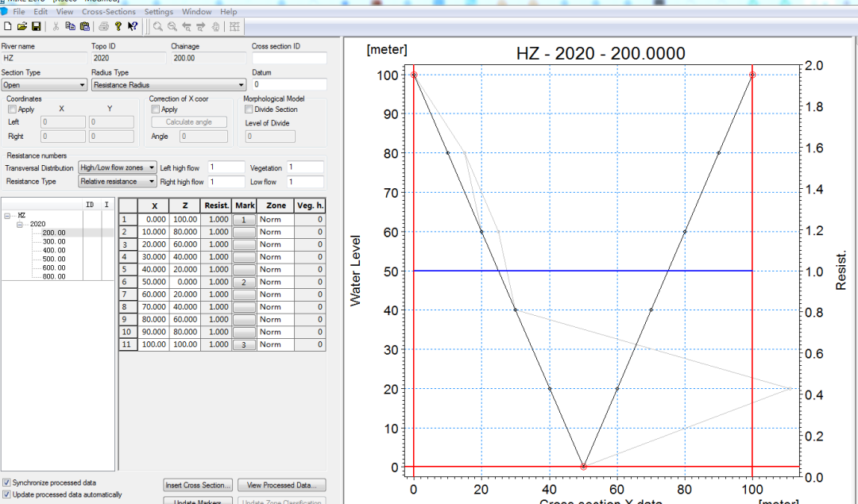The image size is (858, 504).
Task: Click the Save floppy disk icon
Action: tap(36, 26)
